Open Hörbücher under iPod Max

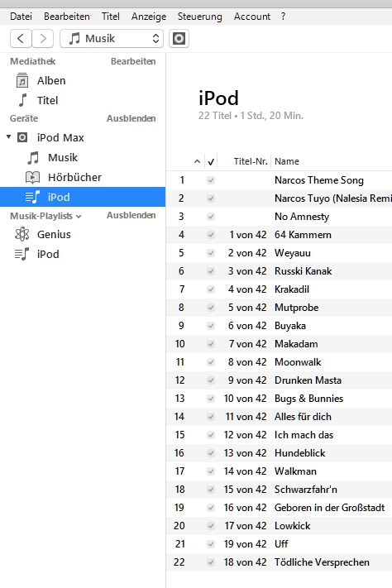[x=74, y=177]
